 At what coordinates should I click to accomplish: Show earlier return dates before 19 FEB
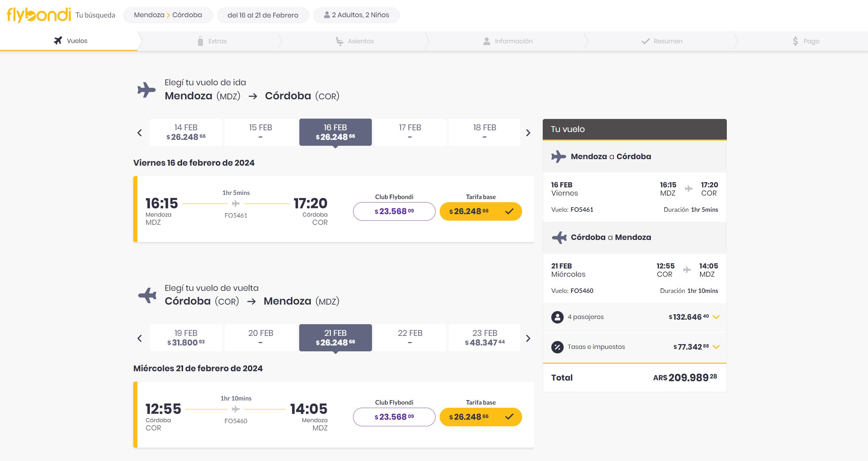(140, 338)
